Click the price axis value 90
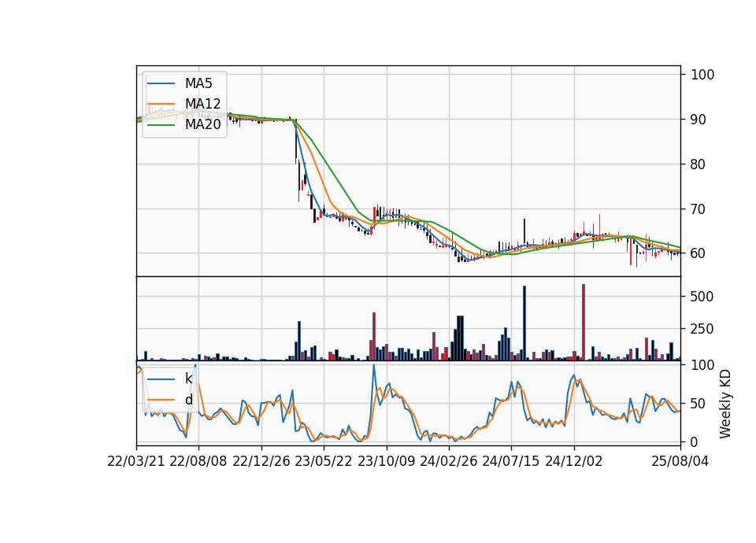The width and height of the screenshot is (756, 543). click(x=699, y=120)
